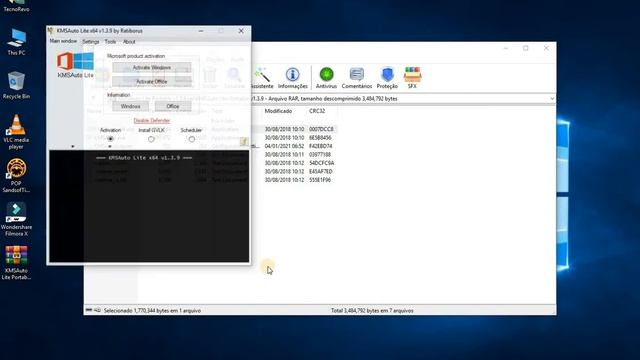640x360 pixels.
Task: Open the Settings menu in KMSAuto
Action: [91, 42]
